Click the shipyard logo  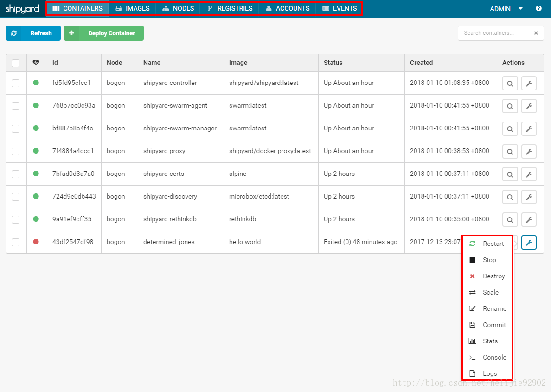[x=22, y=9]
